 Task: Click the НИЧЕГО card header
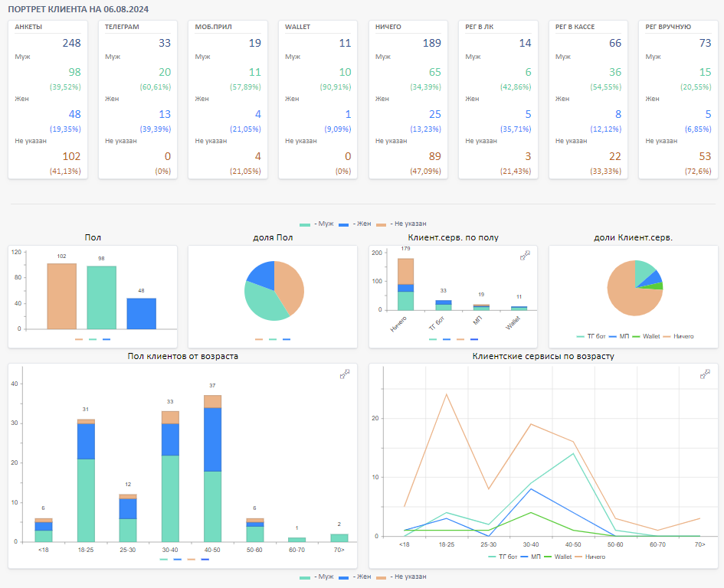click(x=388, y=27)
